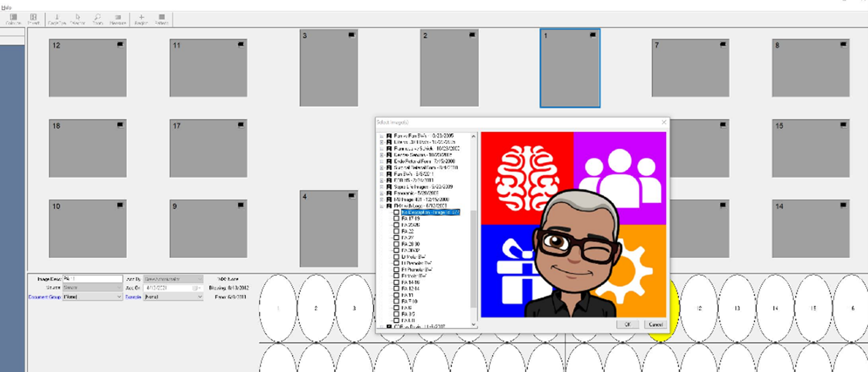Enable the FA 28-30 checkbox
This screenshot has height=372, width=868.
pos(397,244)
